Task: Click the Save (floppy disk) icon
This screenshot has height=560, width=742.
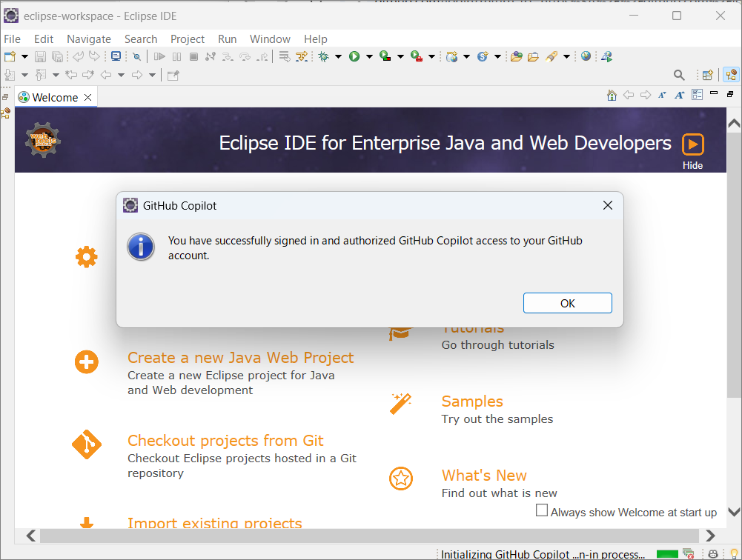Action: coord(40,57)
